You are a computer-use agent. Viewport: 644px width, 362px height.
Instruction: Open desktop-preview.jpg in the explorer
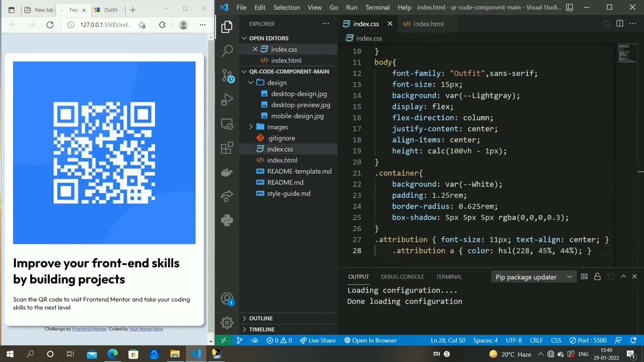[300, 105]
